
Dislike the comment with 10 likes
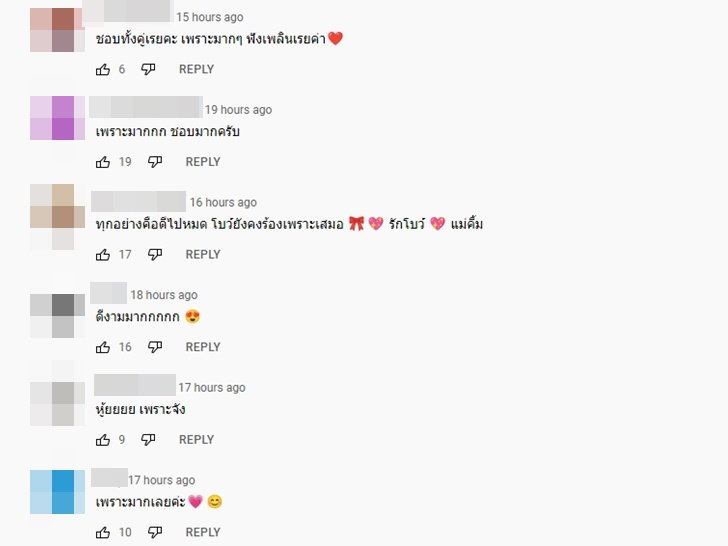tap(155, 532)
